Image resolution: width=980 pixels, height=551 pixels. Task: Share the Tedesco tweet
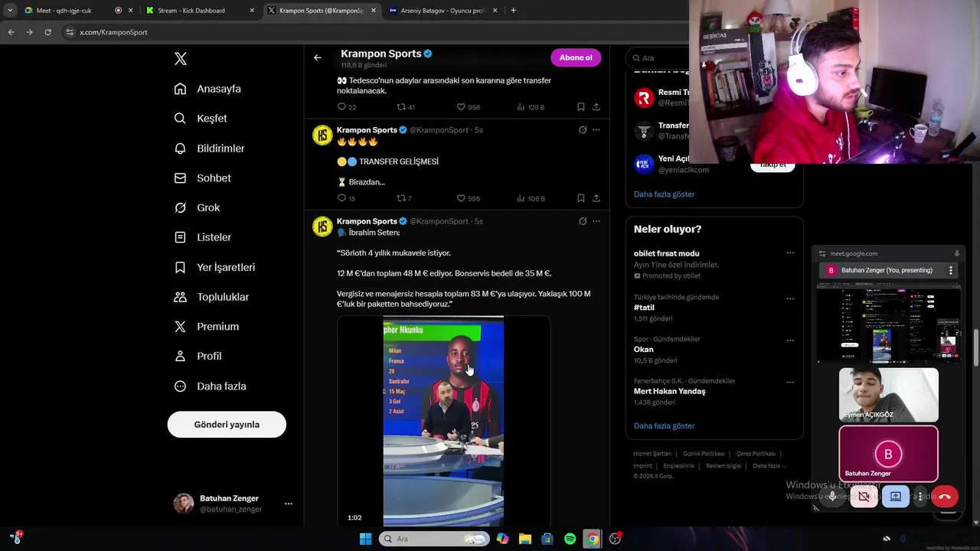(596, 107)
